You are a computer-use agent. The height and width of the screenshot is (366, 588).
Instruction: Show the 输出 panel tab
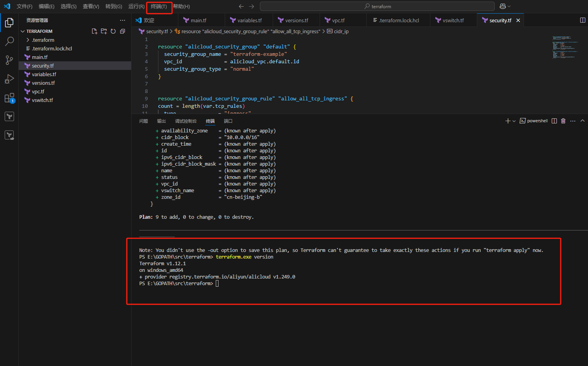tap(162, 121)
